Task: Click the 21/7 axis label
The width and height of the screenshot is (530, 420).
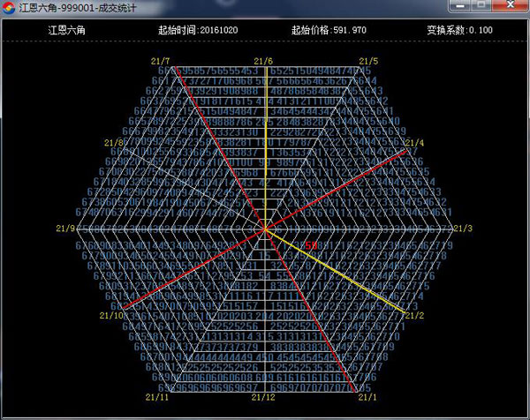Action: point(160,61)
